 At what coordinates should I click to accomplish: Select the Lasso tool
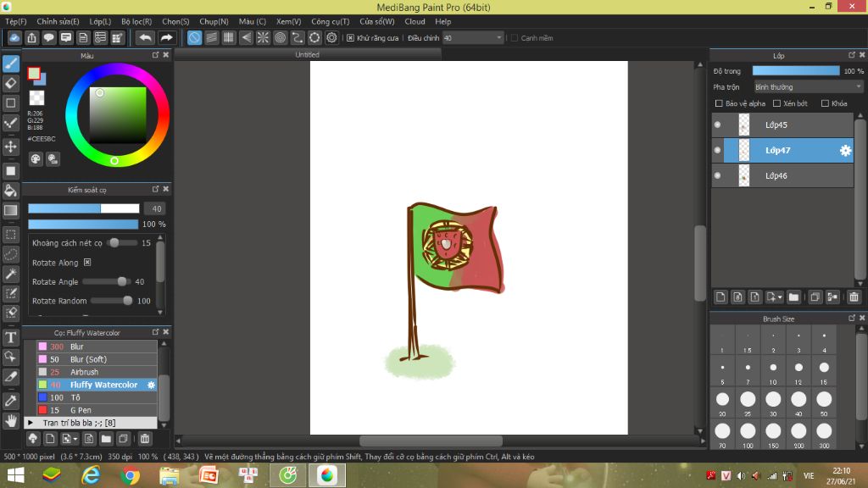click(x=11, y=254)
